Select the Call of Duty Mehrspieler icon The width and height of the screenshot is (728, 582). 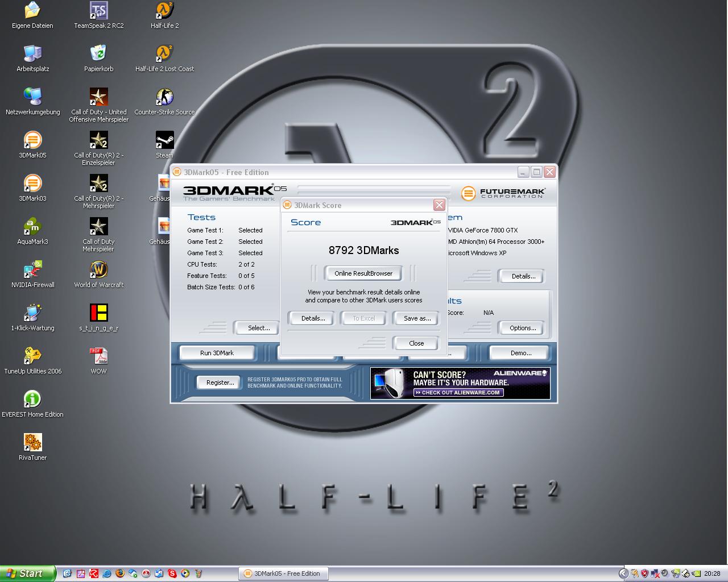point(98,235)
